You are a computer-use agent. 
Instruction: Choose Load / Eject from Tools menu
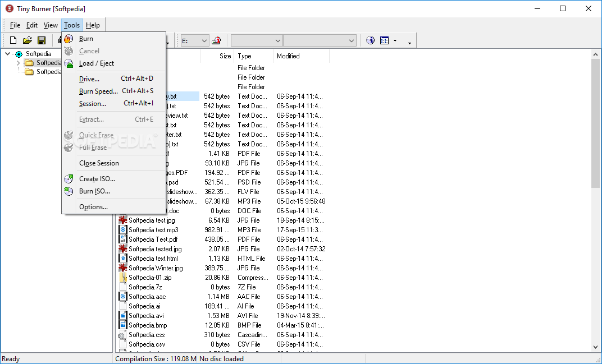coord(113,63)
